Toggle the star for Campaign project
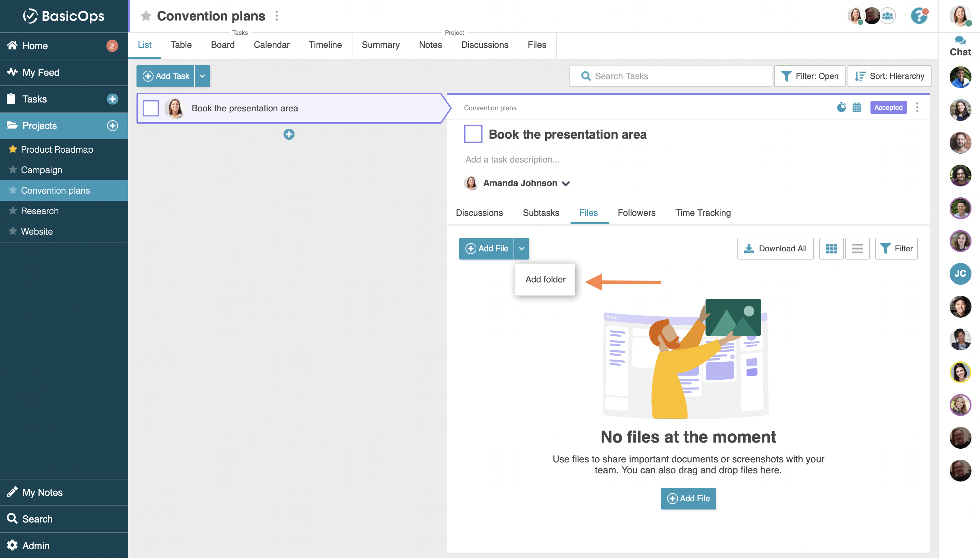Image resolution: width=980 pixels, height=558 pixels. (13, 169)
